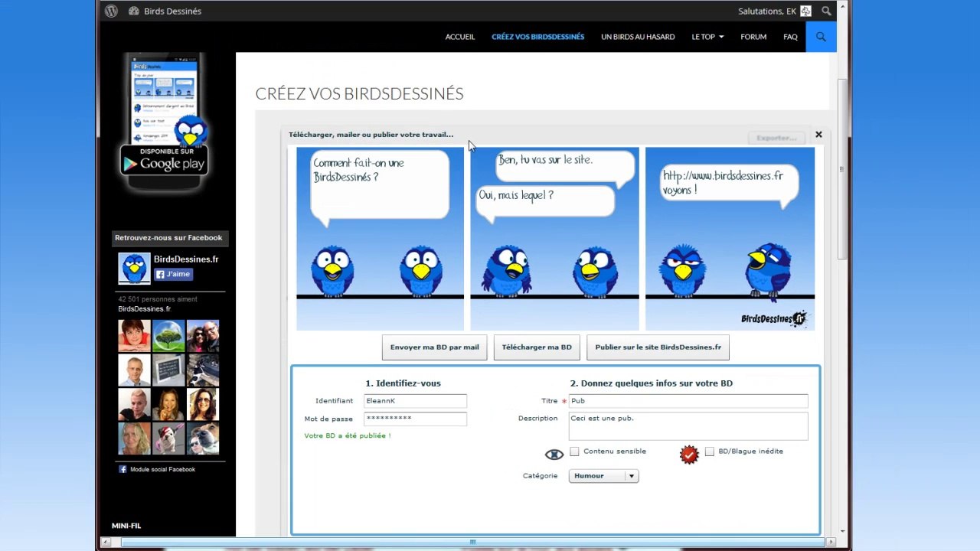Screen dimensions: 980x551
Task: Click the horizontal scrollbar thumb
Action: [472, 542]
